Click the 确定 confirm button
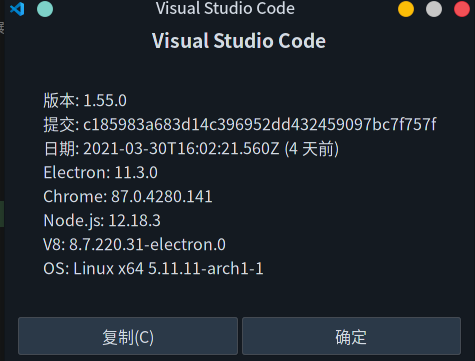Screen dimensions: 475x361 (x=351, y=336)
